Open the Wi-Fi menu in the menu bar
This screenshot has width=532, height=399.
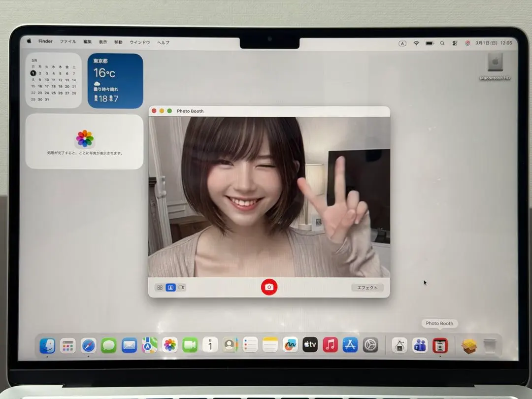(416, 43)
